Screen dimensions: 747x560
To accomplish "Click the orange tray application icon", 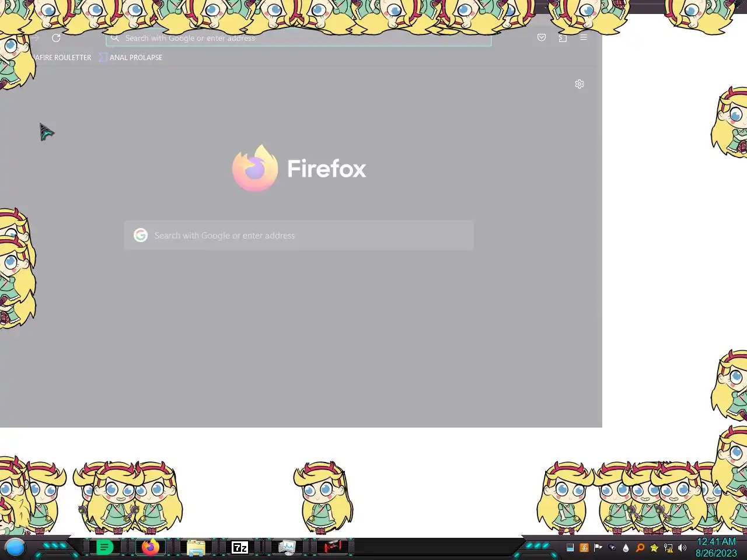I will [x=584, y=548].
